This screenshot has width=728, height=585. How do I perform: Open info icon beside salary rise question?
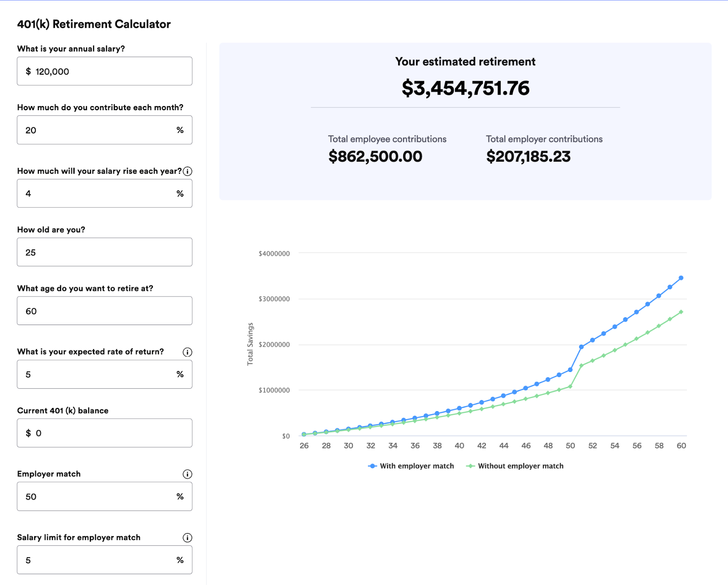click(x=187, y=171)
